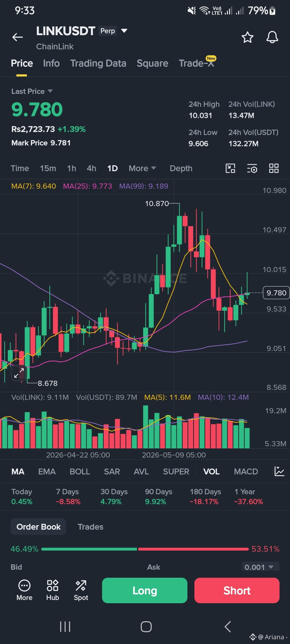Open the 0.001 order book precision dropdown
Image resolution: width=290 pixels, height=644 pixels.
coord(260,567)
